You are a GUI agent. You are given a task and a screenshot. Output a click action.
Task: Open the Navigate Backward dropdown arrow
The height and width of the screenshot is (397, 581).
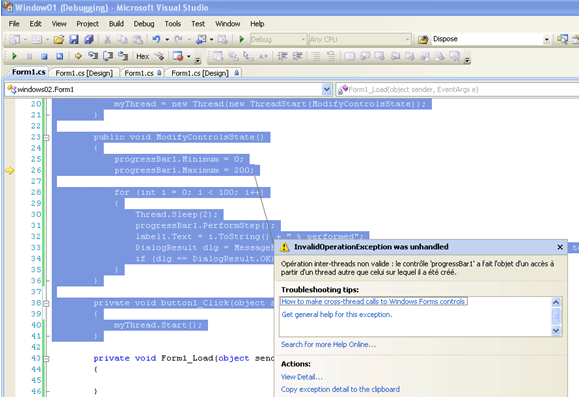click(211, 39)
